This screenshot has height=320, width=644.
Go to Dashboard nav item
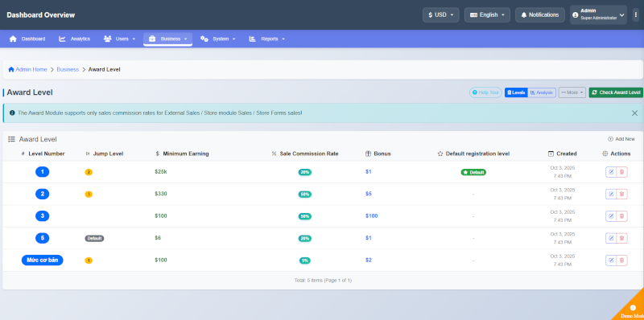tap(27, 39)
